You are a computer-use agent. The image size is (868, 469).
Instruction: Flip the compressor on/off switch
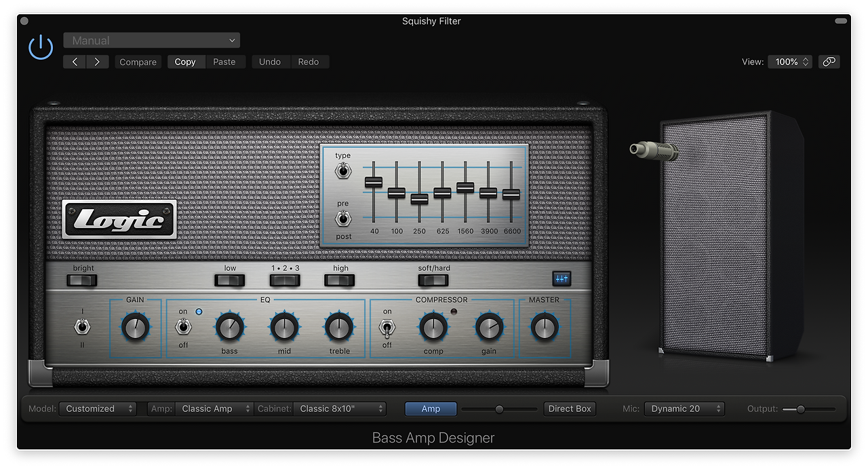[x=387, y=329]
